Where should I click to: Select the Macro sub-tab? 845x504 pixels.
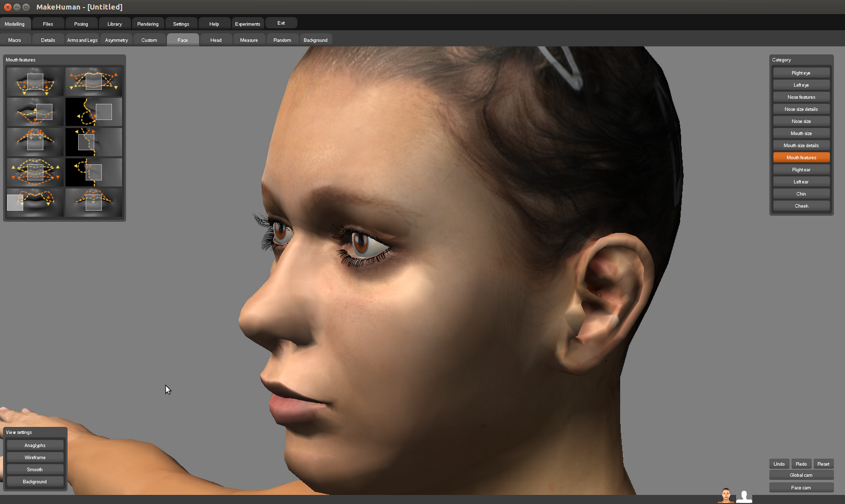pos(15,40)
